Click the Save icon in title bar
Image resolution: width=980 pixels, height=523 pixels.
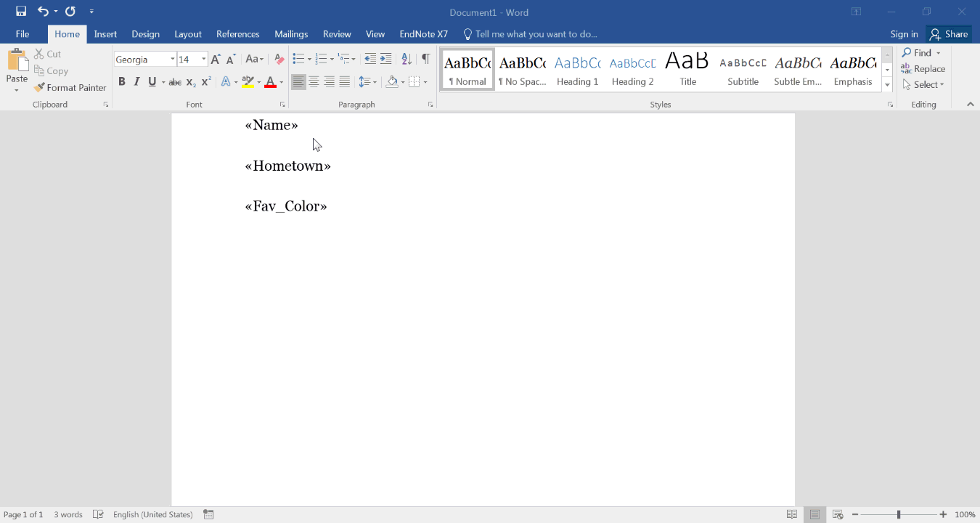[21, 12]
